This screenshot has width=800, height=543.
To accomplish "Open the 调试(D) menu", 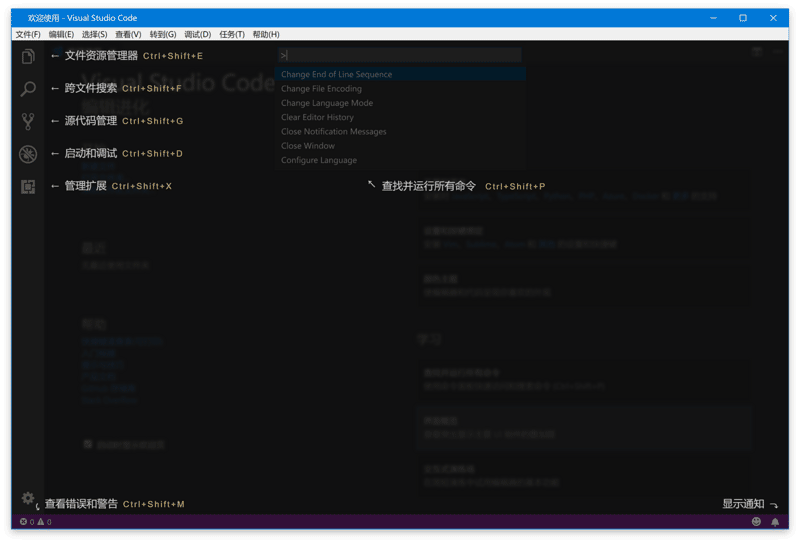I will click(197, 34).
